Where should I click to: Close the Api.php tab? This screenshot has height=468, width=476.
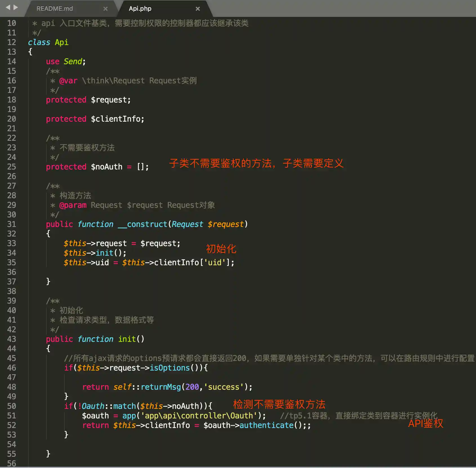pyautogui.click(x=198, y=9)
